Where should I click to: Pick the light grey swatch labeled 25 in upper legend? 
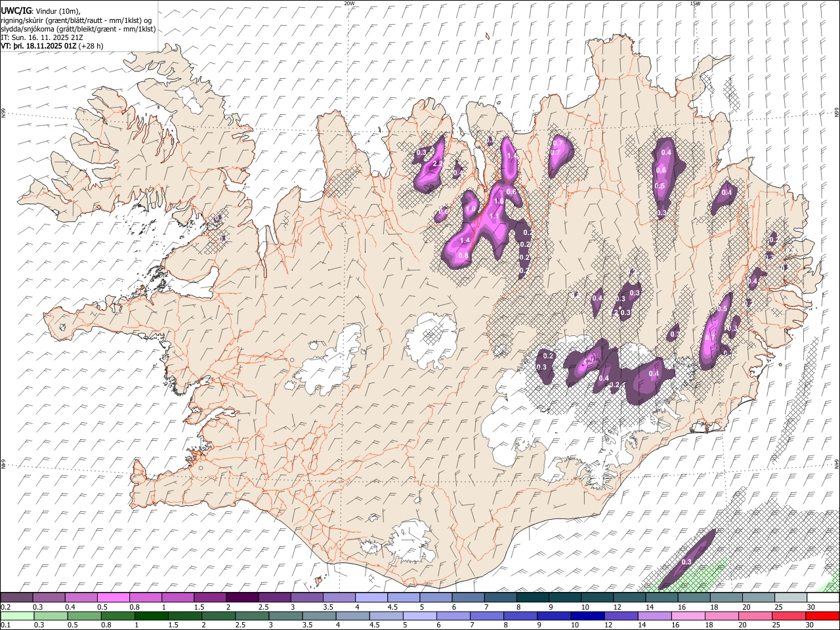click(790, 598)
